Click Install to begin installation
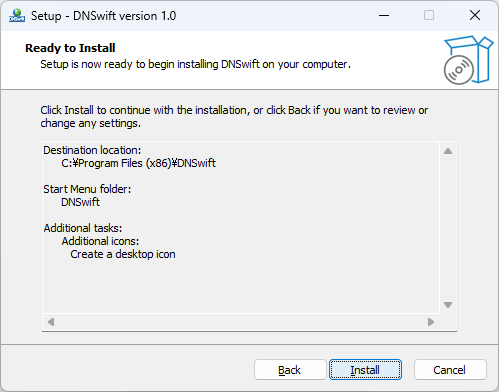Image resolution: width=499 pixels, height=392 pixels. tap(365, 370)
